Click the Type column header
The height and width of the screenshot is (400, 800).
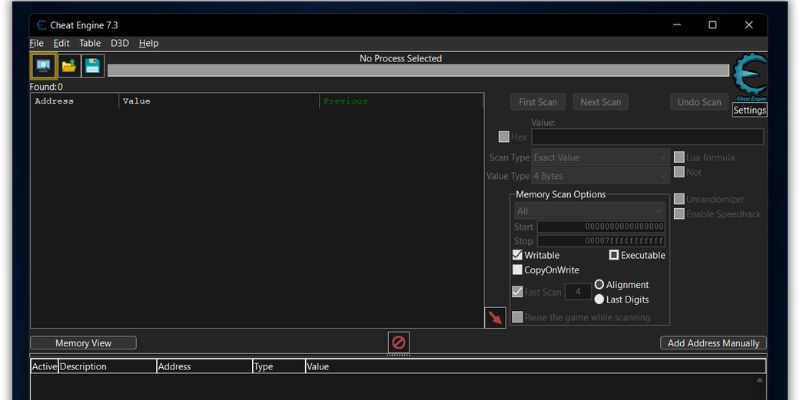[x=279, y=366]
